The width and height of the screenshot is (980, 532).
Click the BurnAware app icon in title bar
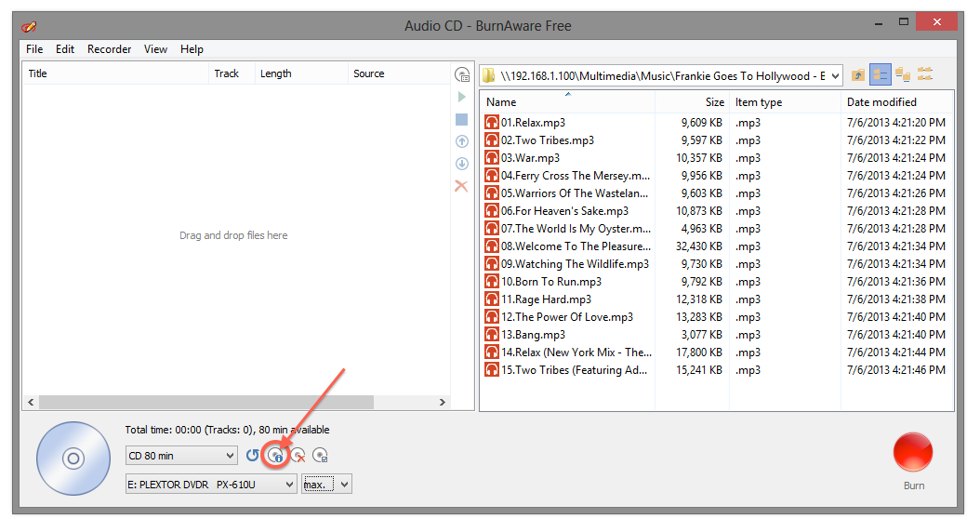(x=29, y=26)
